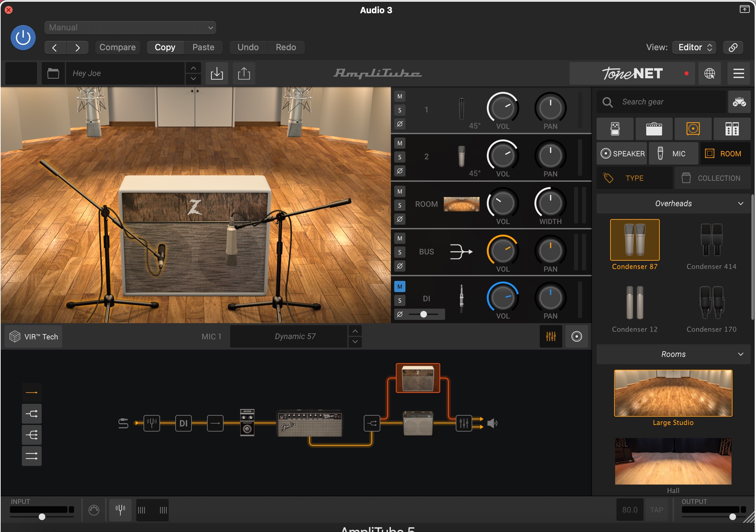This screenshot has width=756, height=532.
Task: Click the Undo button
Action: [x=248, y=47]
